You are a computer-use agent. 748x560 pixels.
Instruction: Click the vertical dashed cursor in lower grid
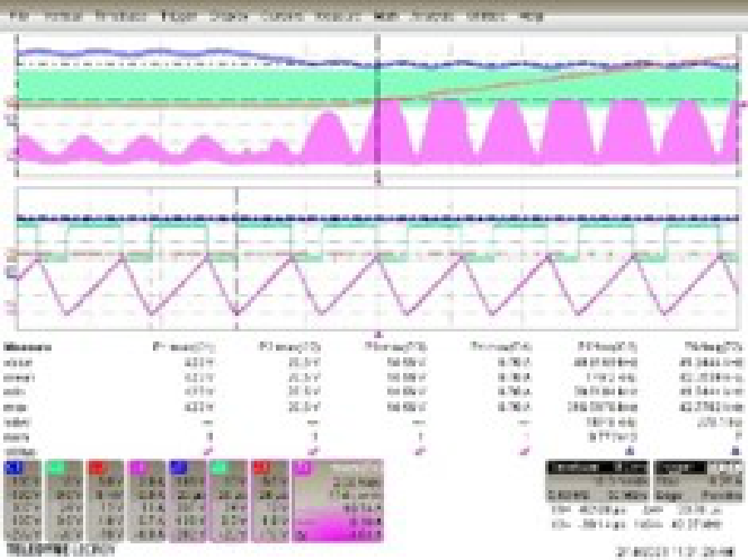[237, 258]
